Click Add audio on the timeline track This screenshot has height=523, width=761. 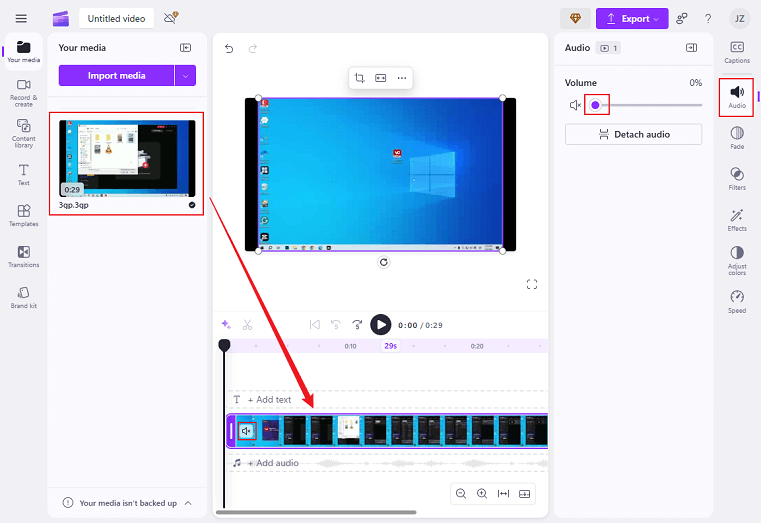273,463
